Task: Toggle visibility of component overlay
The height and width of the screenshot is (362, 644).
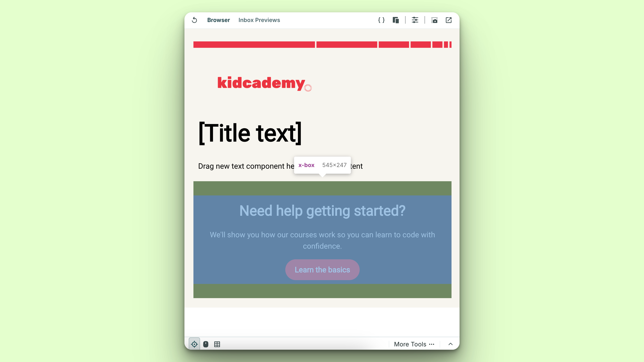Action: 194,344
